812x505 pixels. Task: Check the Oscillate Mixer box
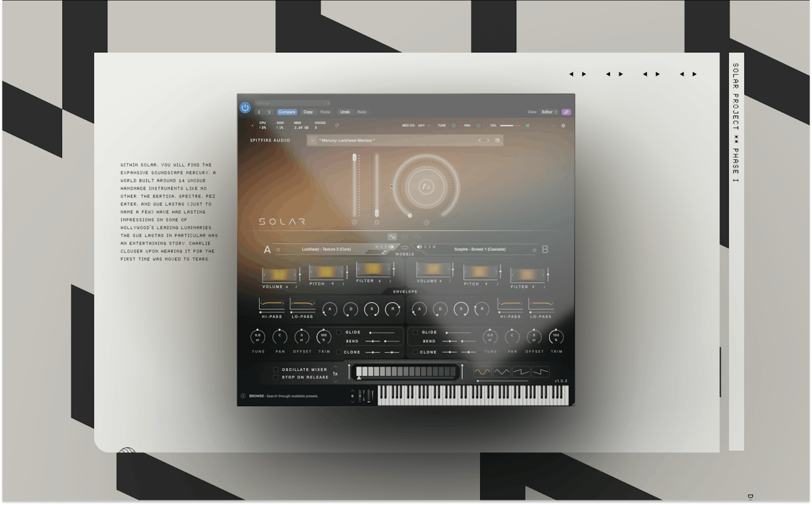(x=276, y=370)
